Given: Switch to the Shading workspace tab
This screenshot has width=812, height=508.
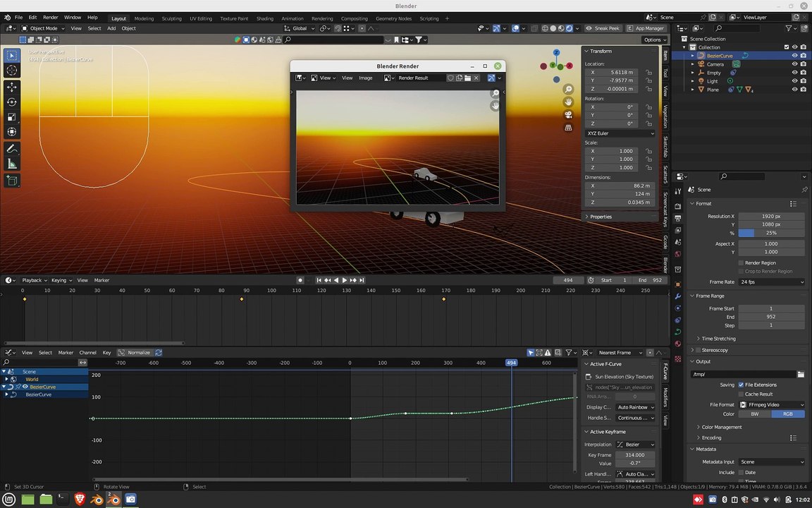Looking at the screenshot, I should [x=264, y=18].
